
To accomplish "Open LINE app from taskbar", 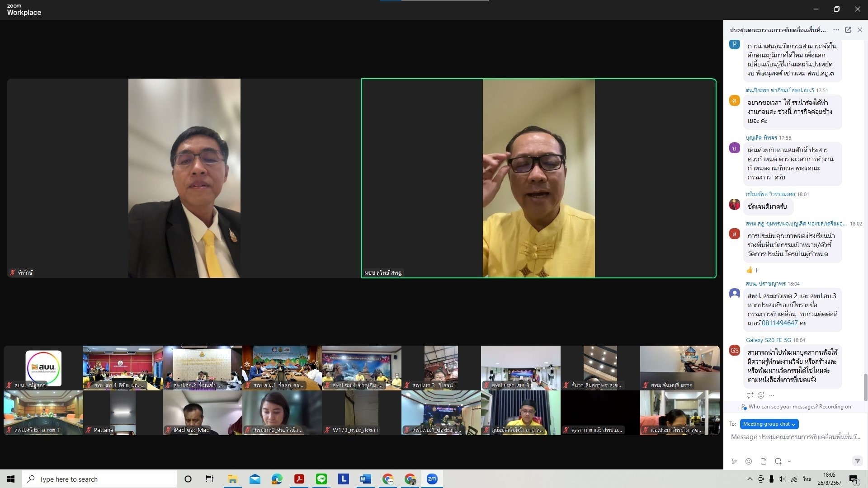I will pos(321,479).
